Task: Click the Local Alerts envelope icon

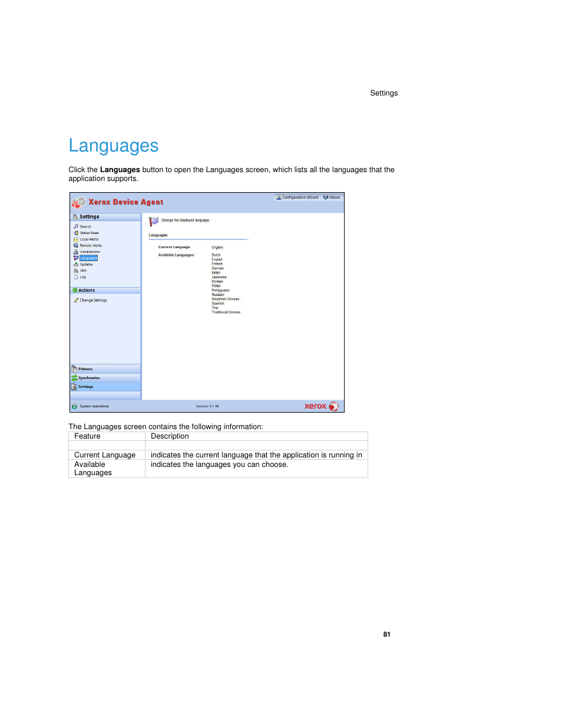Action: pyautogui.click(x=76, y=239)
